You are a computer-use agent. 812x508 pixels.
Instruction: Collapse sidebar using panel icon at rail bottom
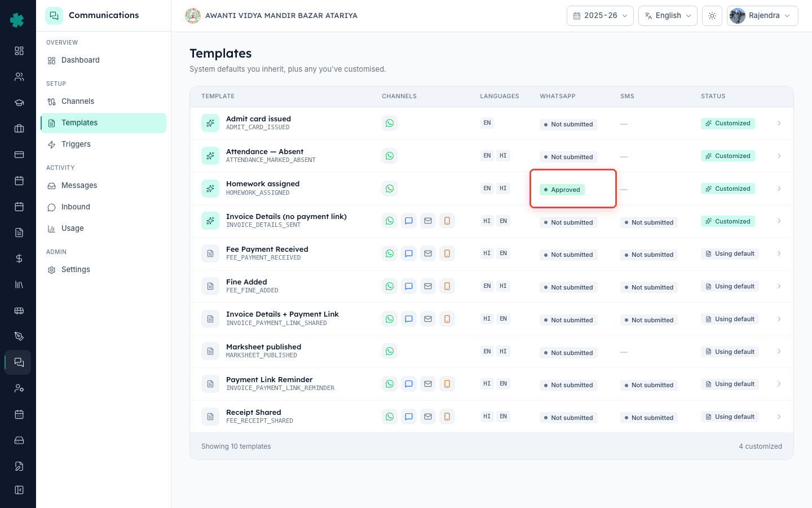(19, 490)
